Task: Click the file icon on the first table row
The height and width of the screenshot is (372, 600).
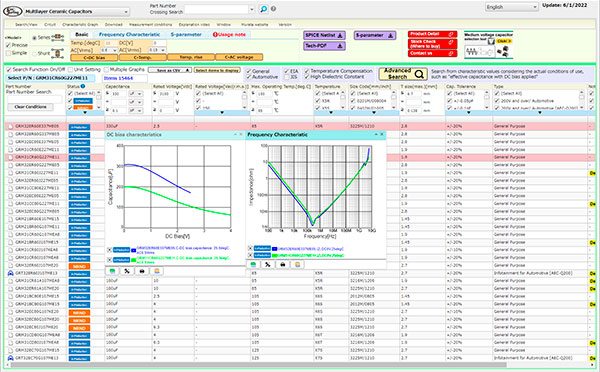Action: click(x=11, y=126)
